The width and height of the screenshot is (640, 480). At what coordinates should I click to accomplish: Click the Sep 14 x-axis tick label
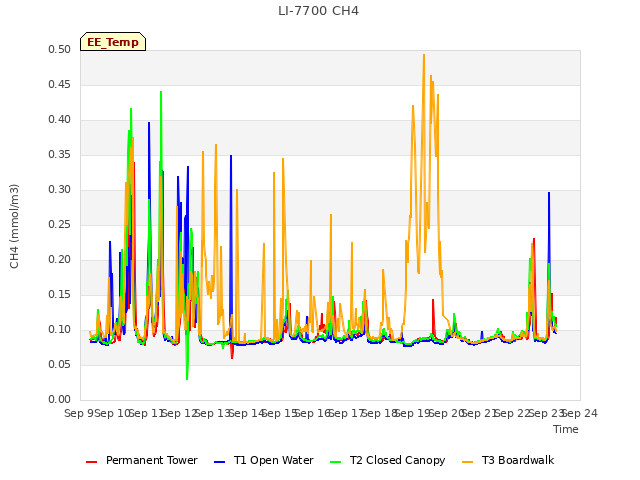247,413
